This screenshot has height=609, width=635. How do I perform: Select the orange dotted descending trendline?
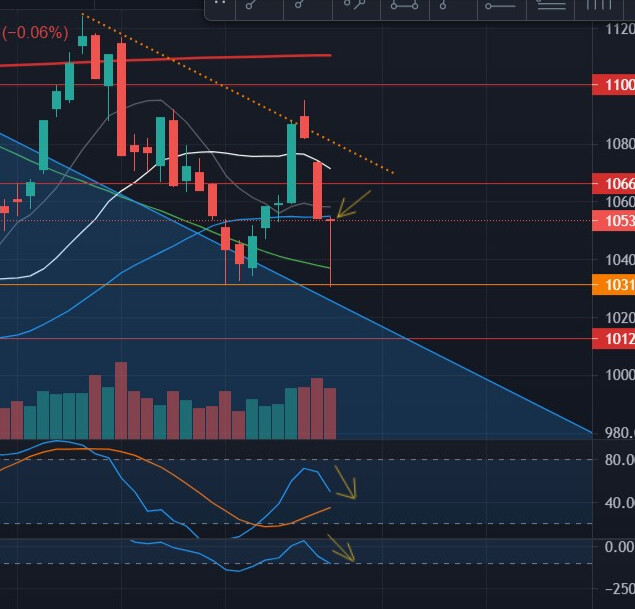tap(240, 95)
